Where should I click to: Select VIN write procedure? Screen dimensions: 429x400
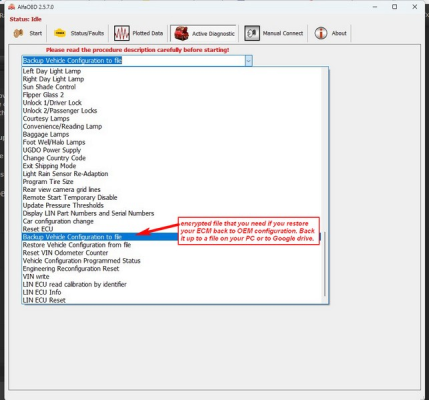[36, 277]
